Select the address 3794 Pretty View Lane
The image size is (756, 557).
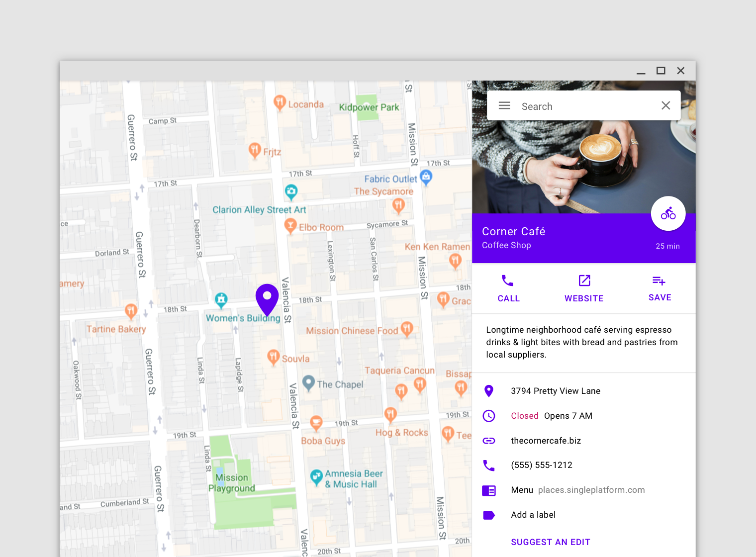[x=556, y=391]
